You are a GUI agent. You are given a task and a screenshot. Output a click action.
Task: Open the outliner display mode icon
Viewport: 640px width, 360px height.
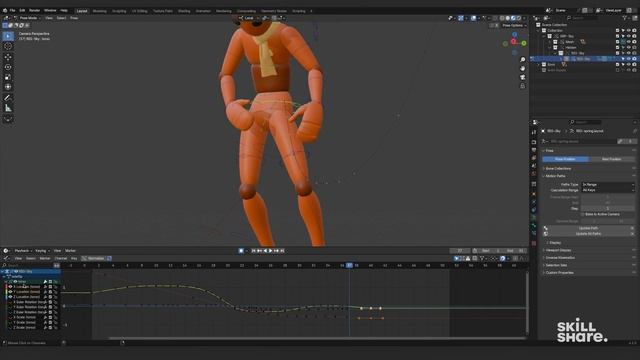click(547, 18)
